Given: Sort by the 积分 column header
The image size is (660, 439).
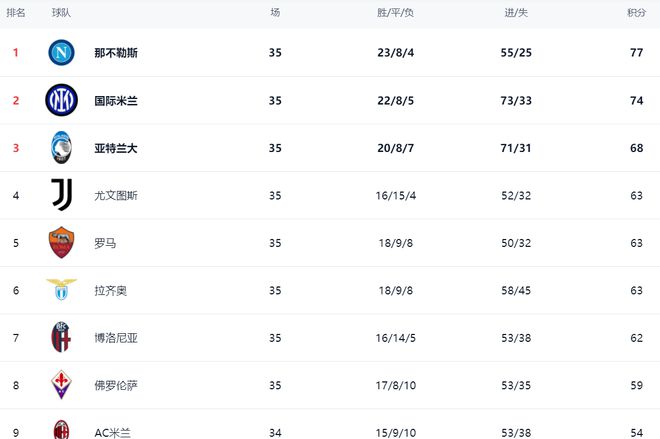Looking at the screenshot, I should 636,13.
